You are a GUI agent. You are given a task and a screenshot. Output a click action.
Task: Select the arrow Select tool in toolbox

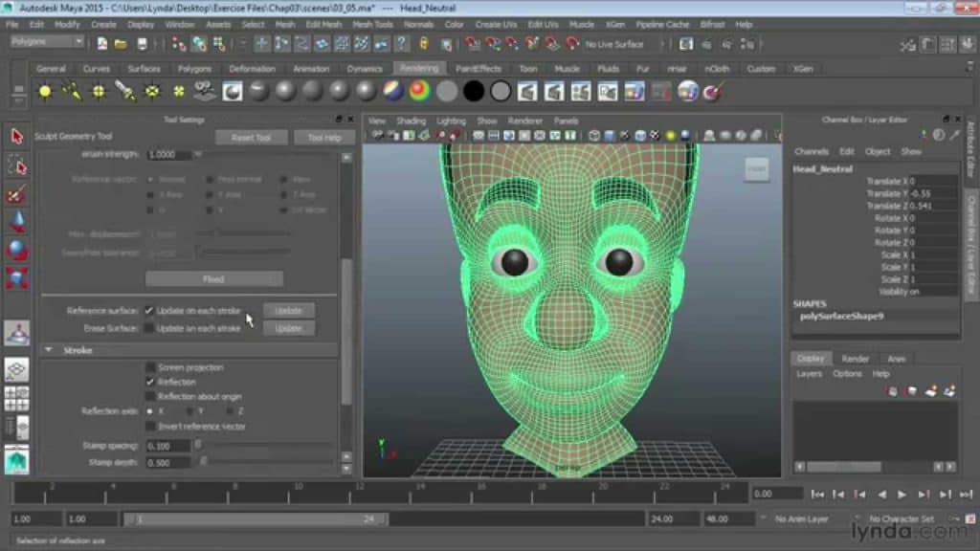pos(17,136)
